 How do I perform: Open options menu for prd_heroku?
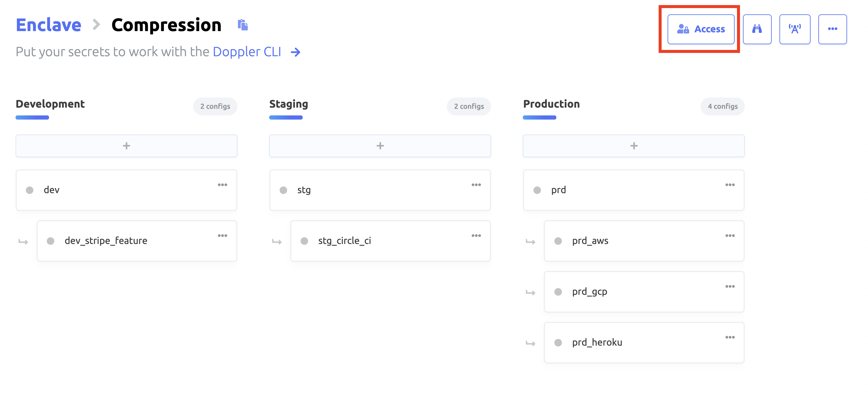click(730, 337)
